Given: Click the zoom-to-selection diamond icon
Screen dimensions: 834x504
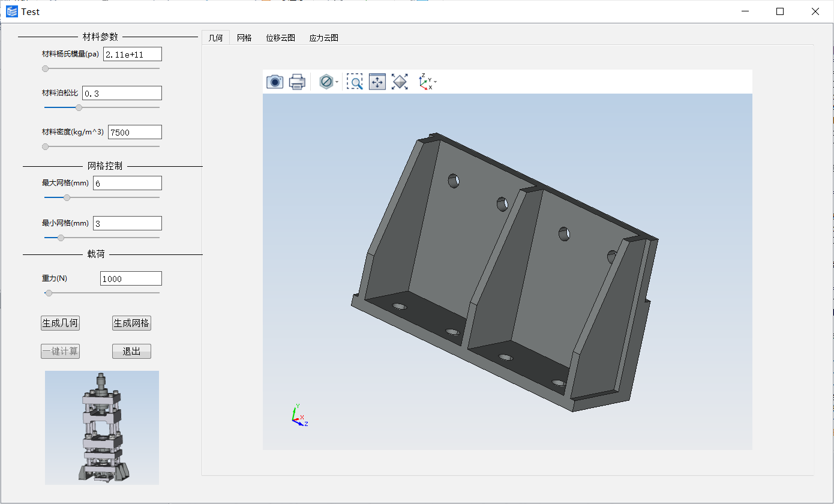Looking at the screenshot, I should click(400, 82).
